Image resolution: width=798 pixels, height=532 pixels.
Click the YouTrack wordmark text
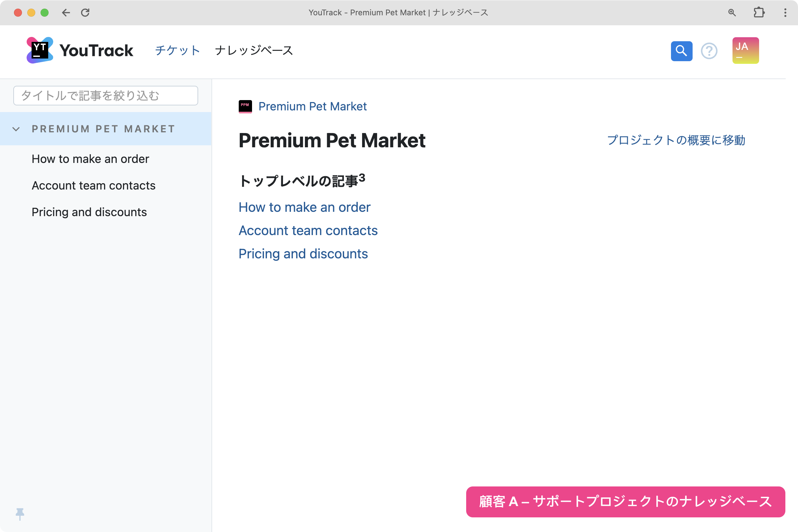click(96, 51)
